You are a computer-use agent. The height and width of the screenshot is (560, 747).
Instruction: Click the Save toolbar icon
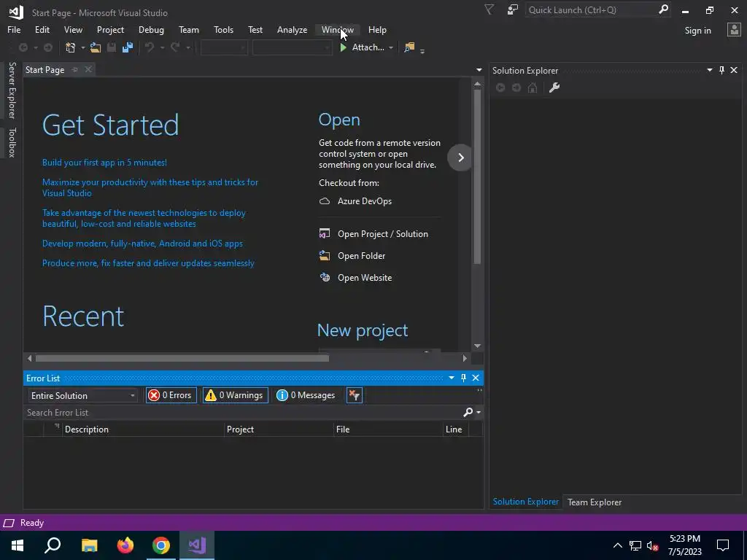(x=112, y=47)
